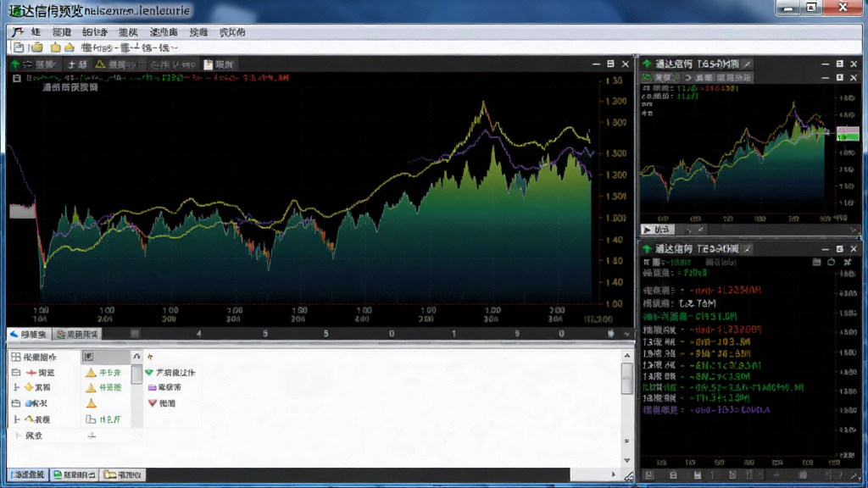The height and width of the screenshot is (488, 868).
Task: Select the main chart tab with the yellow warning triangle
Action: click(119, 64)
